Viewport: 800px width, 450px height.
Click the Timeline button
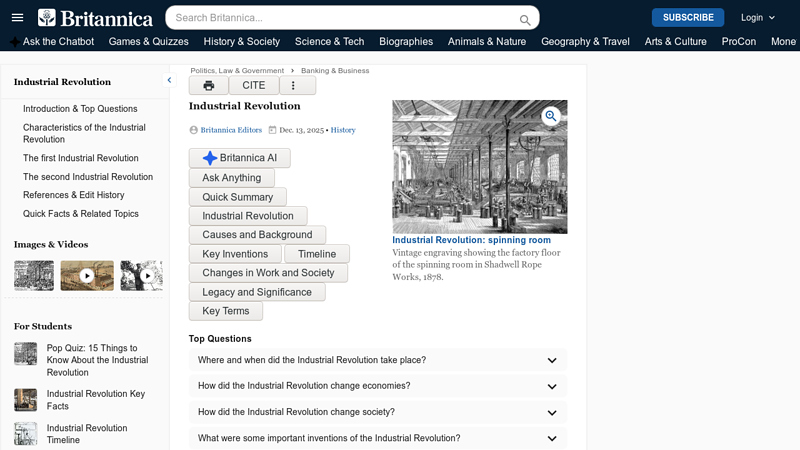(x=317, y=254)
